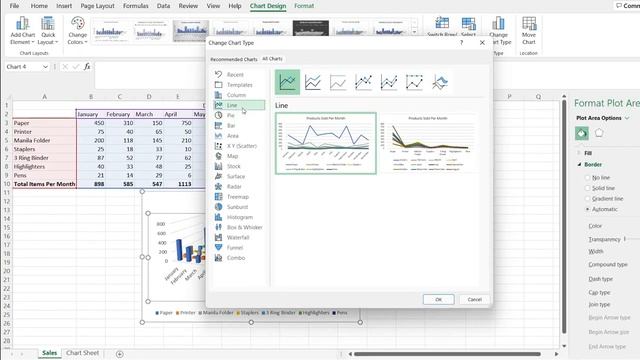Open the Change Colors dropdown
The image size is (640, 360).
77,31
